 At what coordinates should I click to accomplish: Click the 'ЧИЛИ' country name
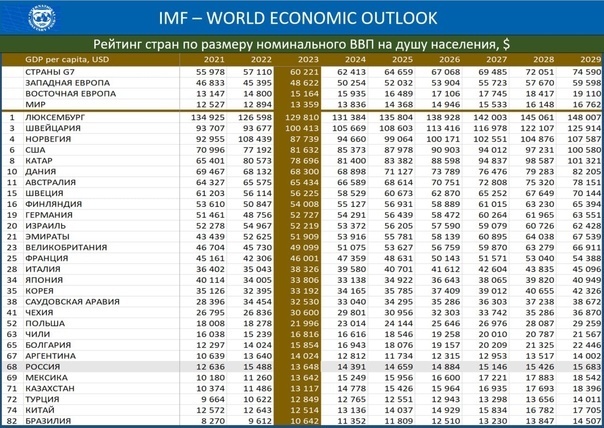(37, 334)
